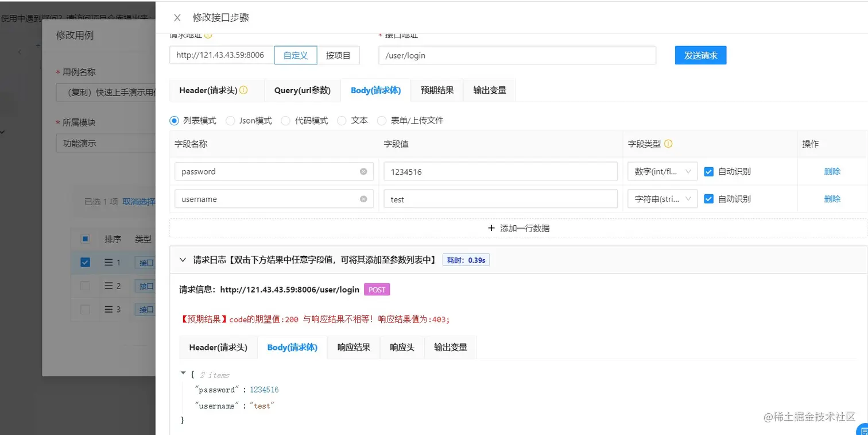Viewport: 868px width, 435px height.
Task: Show the 响应结果 tab in the request log
Action: tap(354, 347)
